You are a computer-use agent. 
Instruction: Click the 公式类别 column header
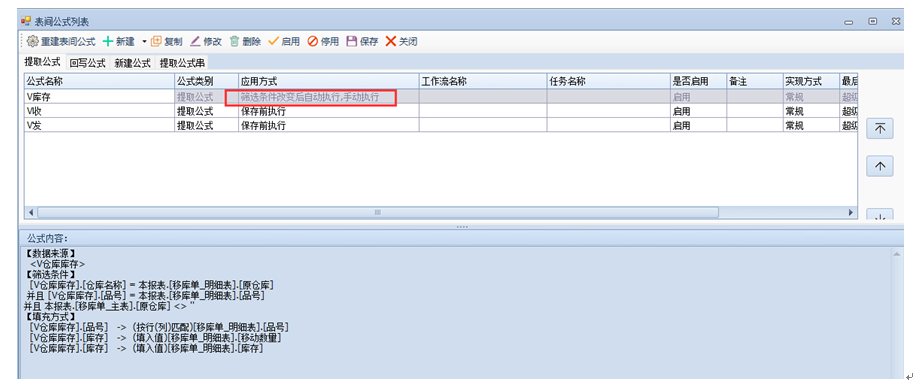pos(207,81)
